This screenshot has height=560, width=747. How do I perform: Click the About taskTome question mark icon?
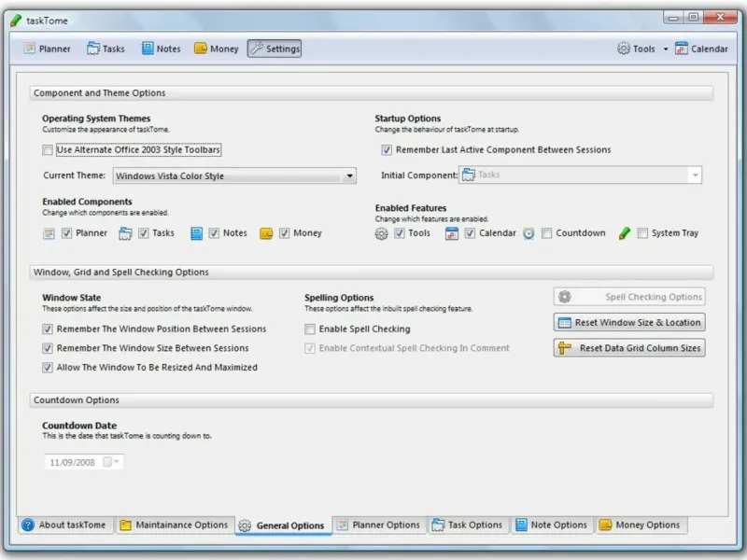click(x=28, y=525)
